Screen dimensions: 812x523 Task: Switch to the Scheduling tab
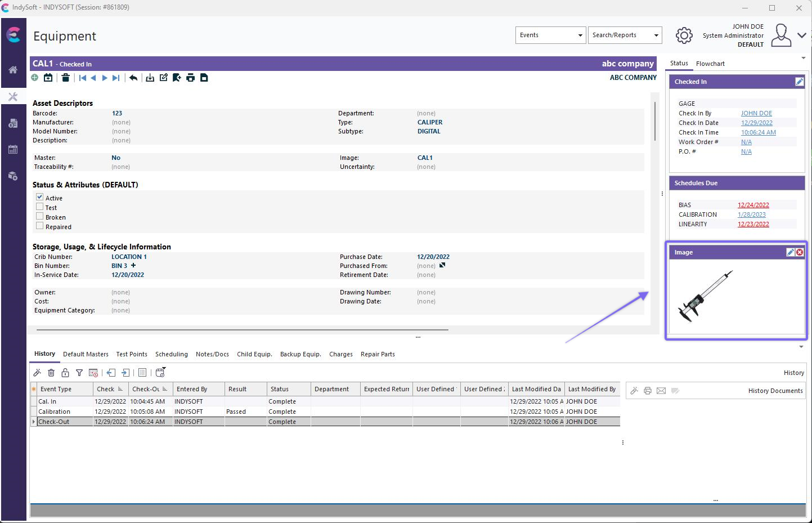coord(171,354)
